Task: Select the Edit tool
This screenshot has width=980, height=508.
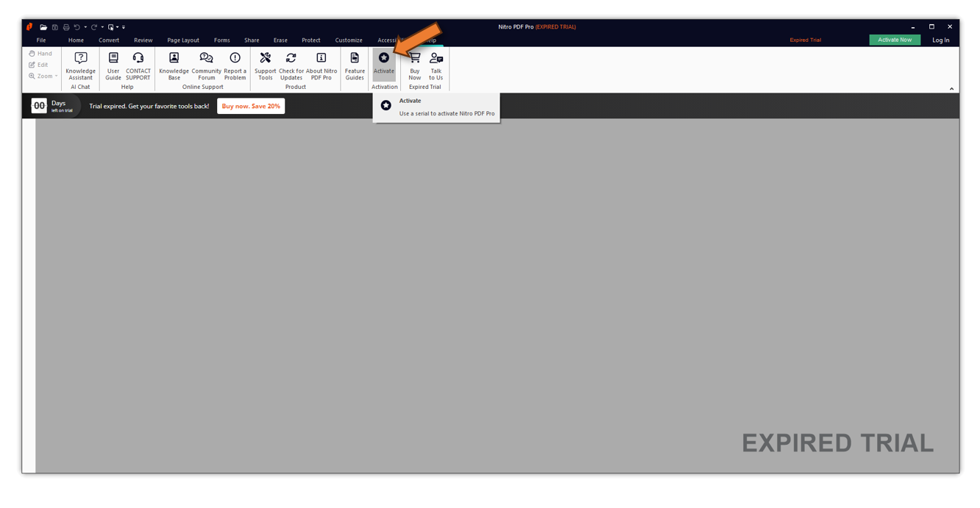Action: tap(38, 65)
